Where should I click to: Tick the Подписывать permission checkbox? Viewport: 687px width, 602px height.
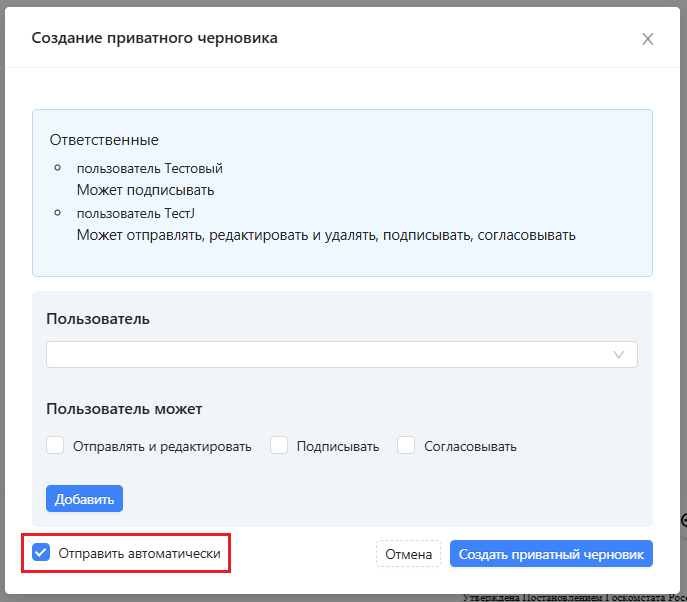coord(279,446)
